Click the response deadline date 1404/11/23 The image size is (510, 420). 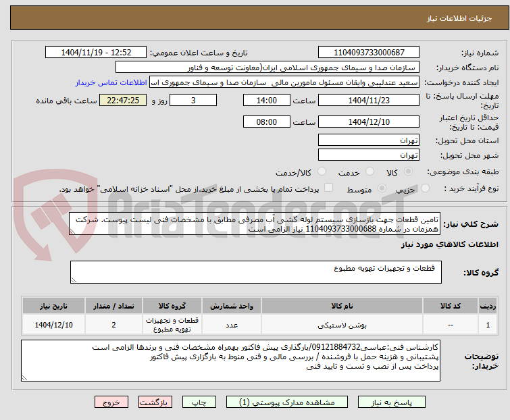pos(369,100)
